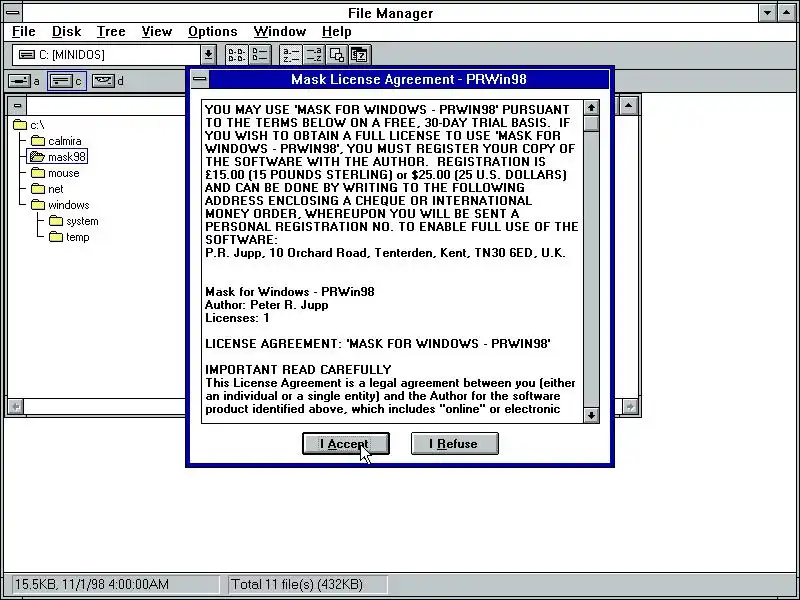The height and width of the screenshot is (600, 800).
Task: Select the system folder
Action: point(74,221)
